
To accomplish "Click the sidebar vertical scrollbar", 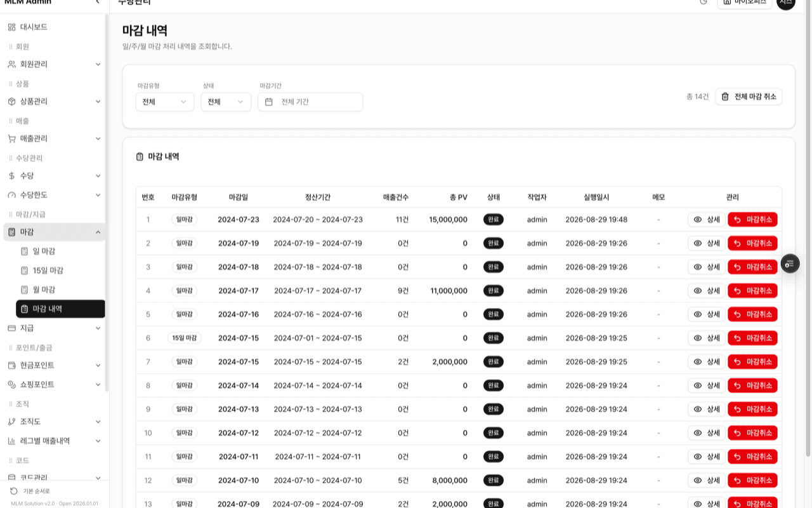I will (107, 203).
